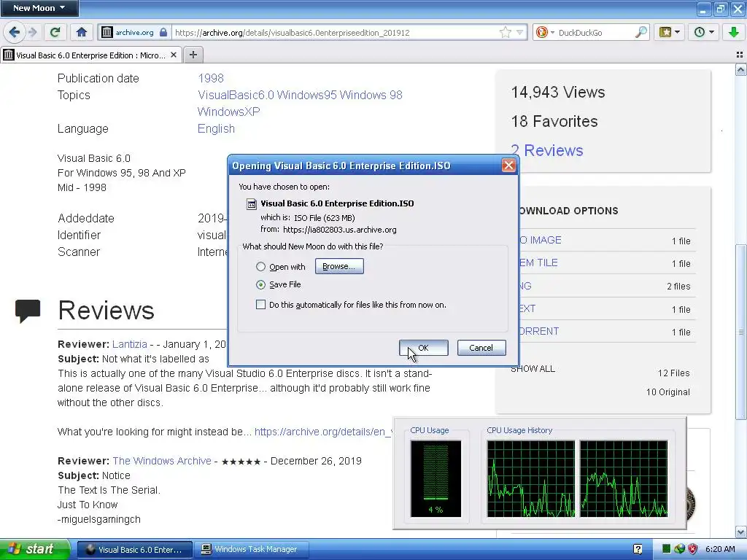
Task: Click the ISO file icon in dialog
Action: click(x=251, y=204)
